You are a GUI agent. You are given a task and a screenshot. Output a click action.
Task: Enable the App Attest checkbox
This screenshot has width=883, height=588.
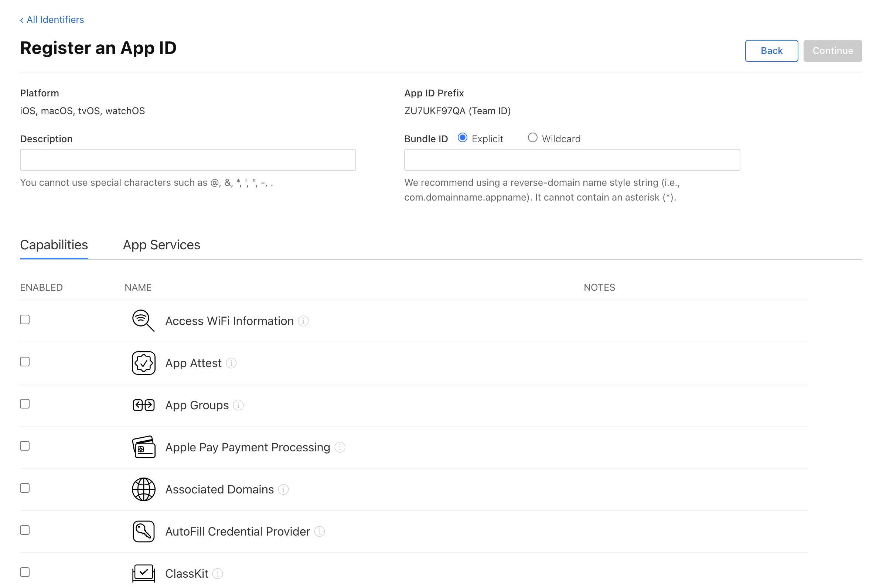point(25,362)
